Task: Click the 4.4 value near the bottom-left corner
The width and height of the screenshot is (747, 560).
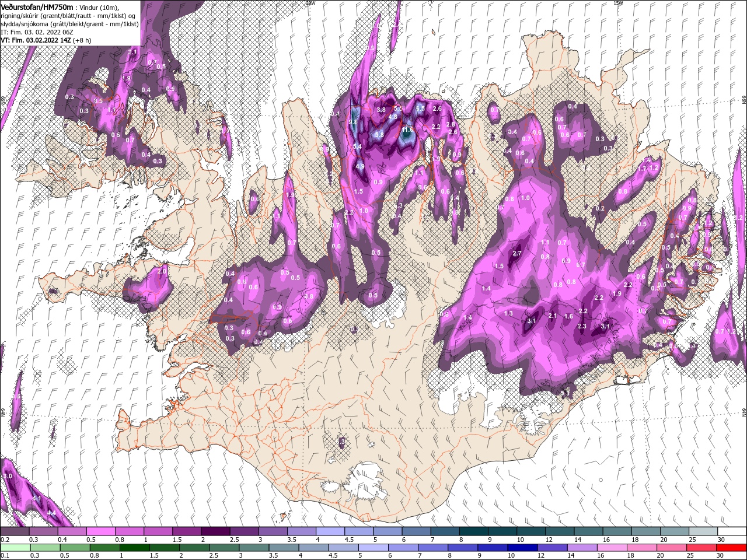Action: click(51, 513)
